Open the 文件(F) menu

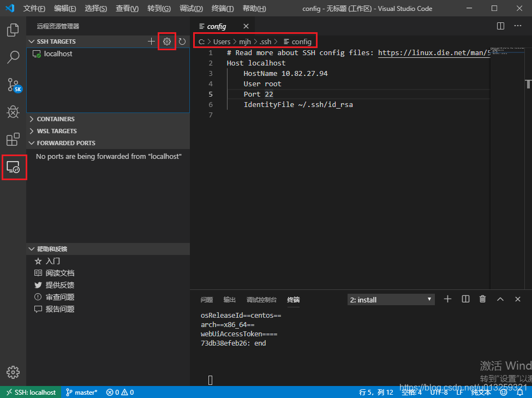pyautogui.click(x=34, y=9)
